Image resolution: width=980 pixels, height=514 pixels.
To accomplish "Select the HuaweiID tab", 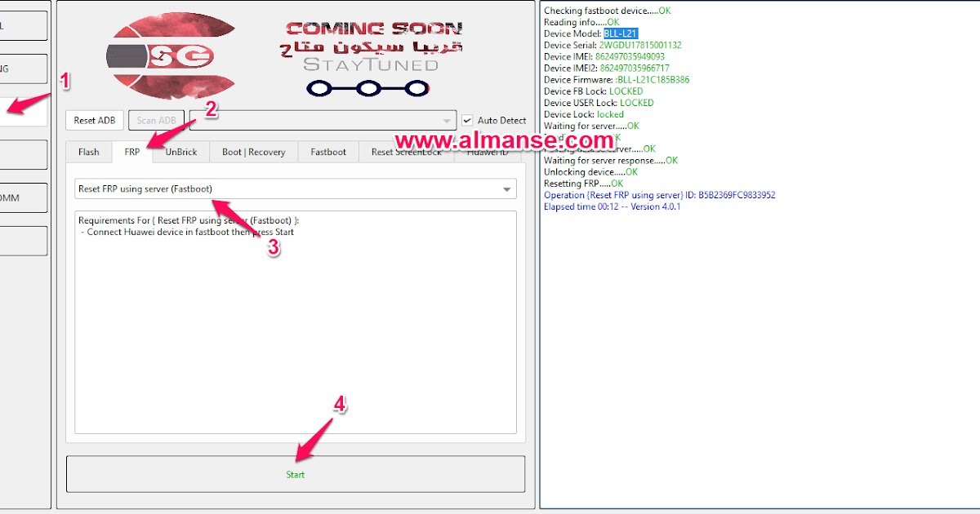I will tap(488, 152).
